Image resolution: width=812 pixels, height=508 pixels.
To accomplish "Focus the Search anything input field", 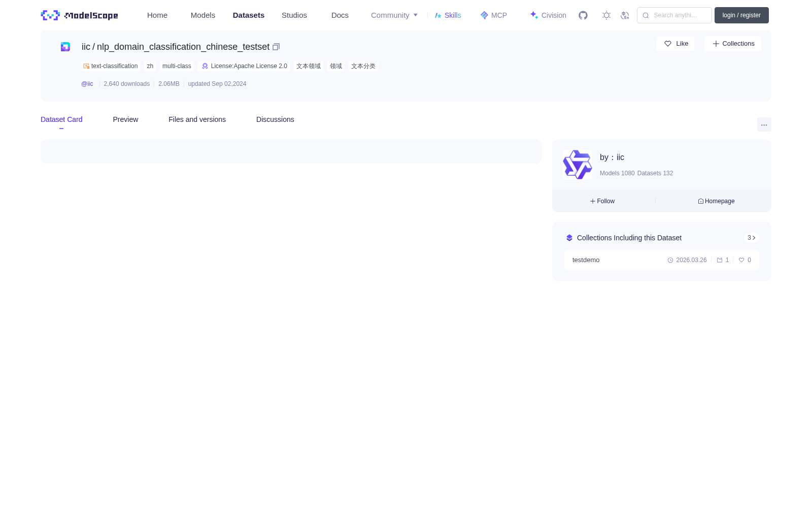I will tap(674, 15).
